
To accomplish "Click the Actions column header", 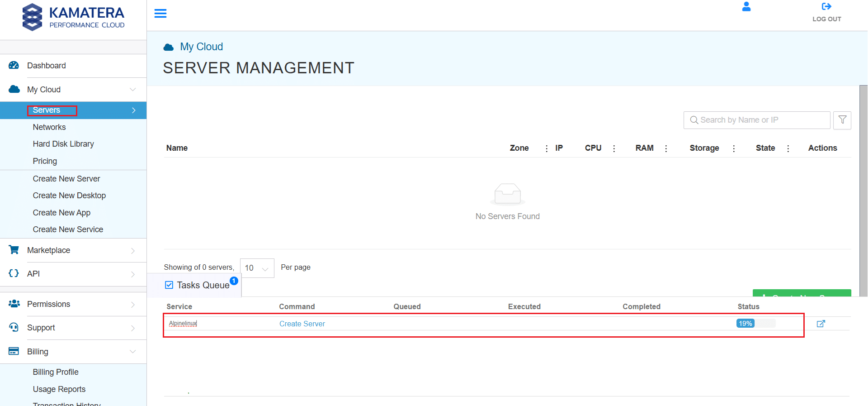I will click(823, 148).
